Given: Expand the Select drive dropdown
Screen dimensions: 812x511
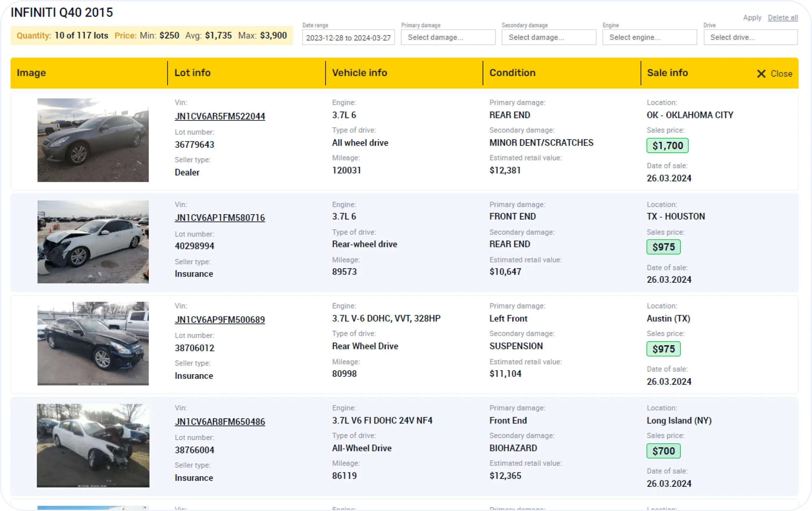Looking at the screenshot, I should (x=750, y=37).
